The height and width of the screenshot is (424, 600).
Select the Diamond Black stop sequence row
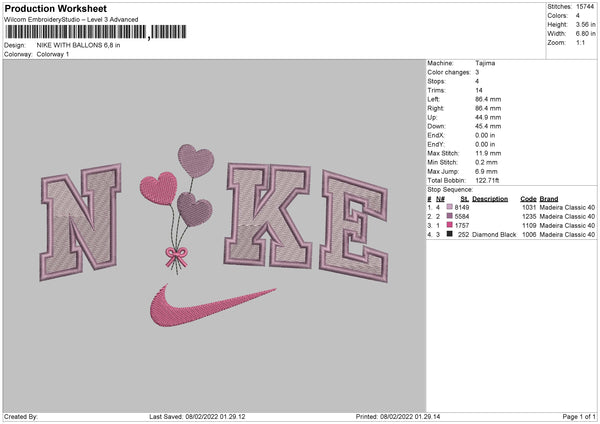(510, 234)
